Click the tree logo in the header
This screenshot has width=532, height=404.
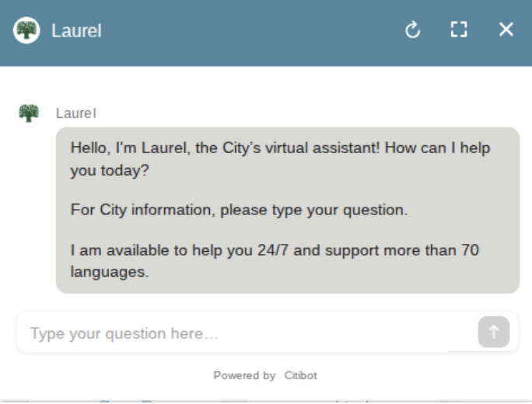point(26,30)
